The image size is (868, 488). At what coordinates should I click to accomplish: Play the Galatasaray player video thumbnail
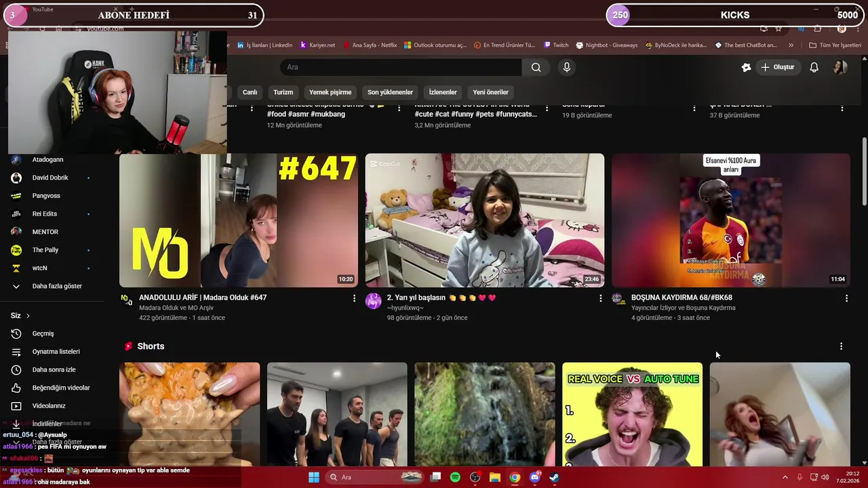731,220
